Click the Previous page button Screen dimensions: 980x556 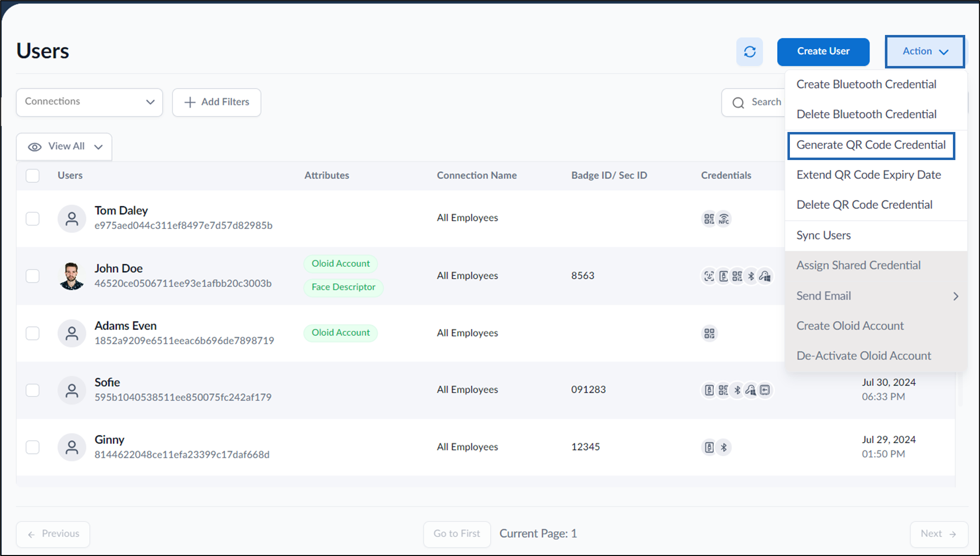click(53, 534)
